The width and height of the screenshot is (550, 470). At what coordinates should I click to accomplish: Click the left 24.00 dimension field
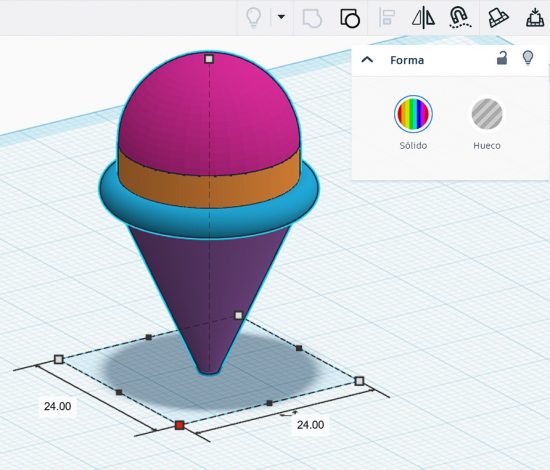(x=58, y=406)
